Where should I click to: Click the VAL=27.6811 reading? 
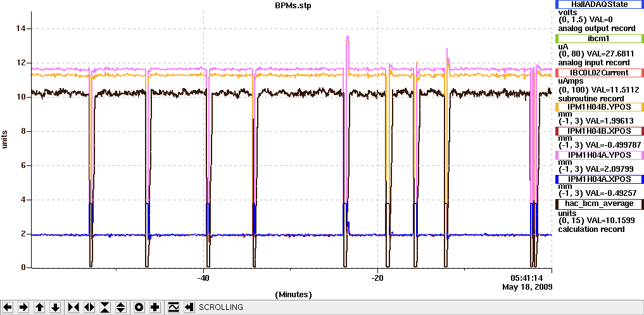click(610, 55)
